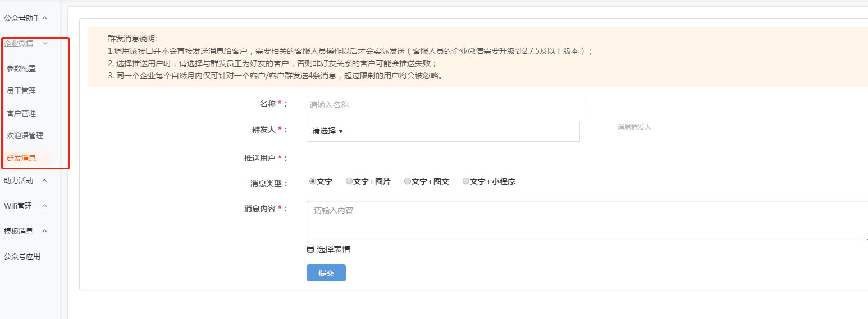The image size is (868, 319).
Task: Go to 员工管理 page
Action: pyautogui.click(x=21, y=91)
